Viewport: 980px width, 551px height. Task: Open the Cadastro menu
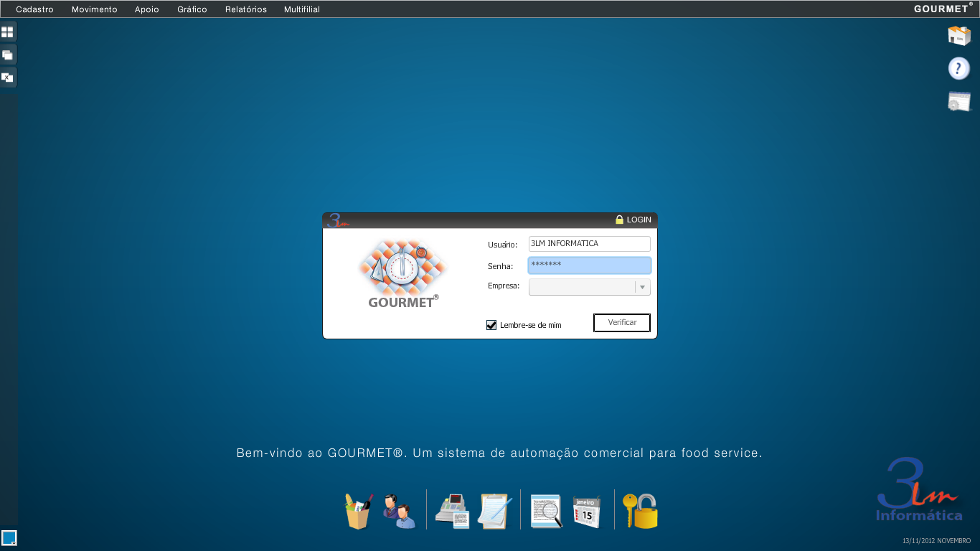point(34,9)
